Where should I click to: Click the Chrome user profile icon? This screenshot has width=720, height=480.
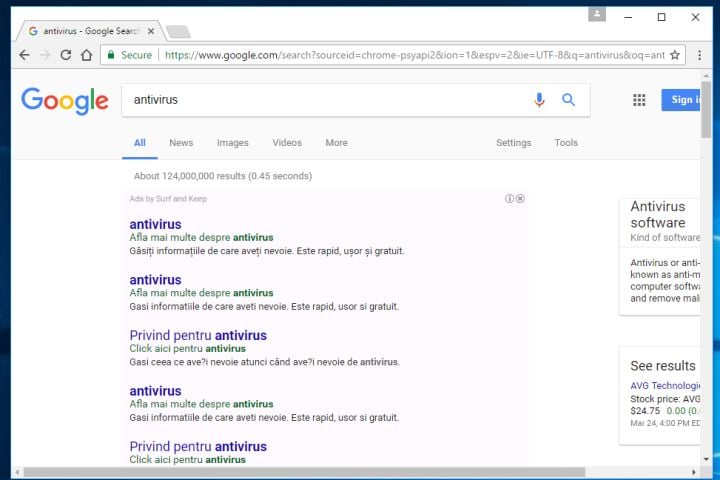(597, 14)
